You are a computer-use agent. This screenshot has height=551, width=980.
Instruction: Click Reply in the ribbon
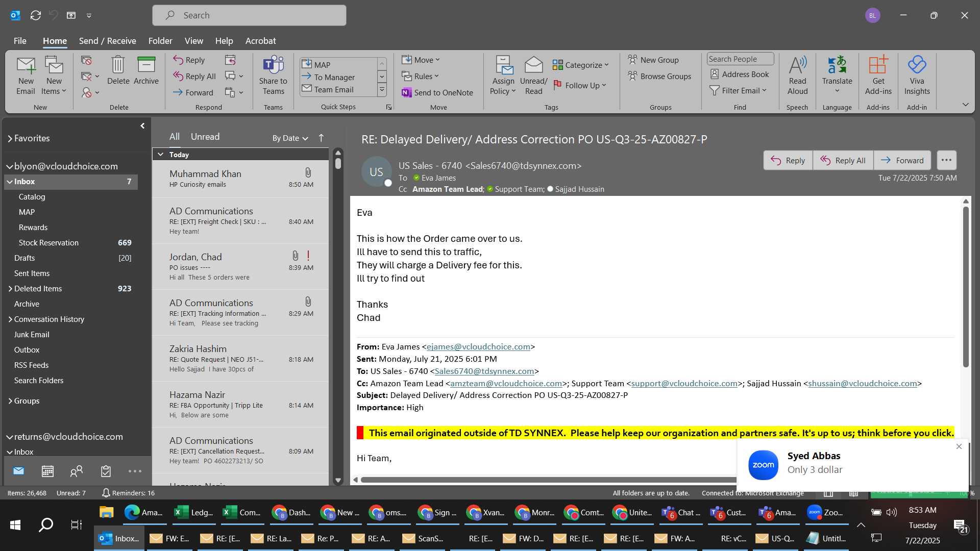click(x=189, y=60)
